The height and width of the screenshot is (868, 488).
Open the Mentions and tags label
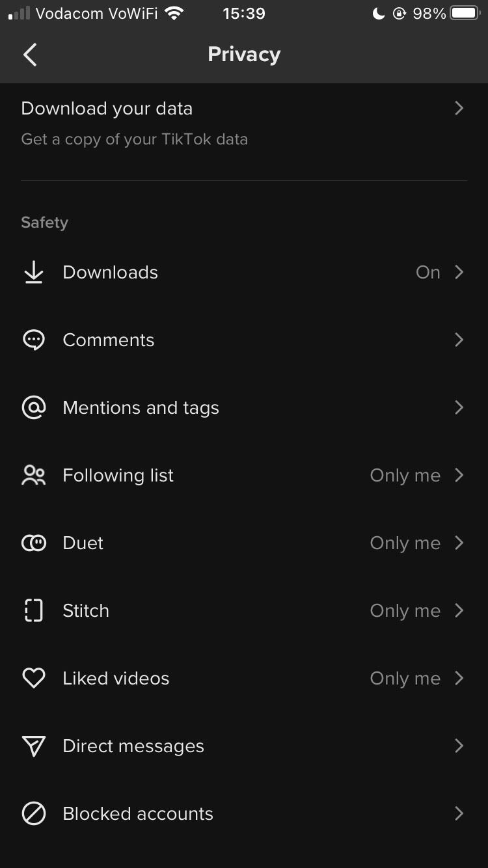(x=141, y=408)
